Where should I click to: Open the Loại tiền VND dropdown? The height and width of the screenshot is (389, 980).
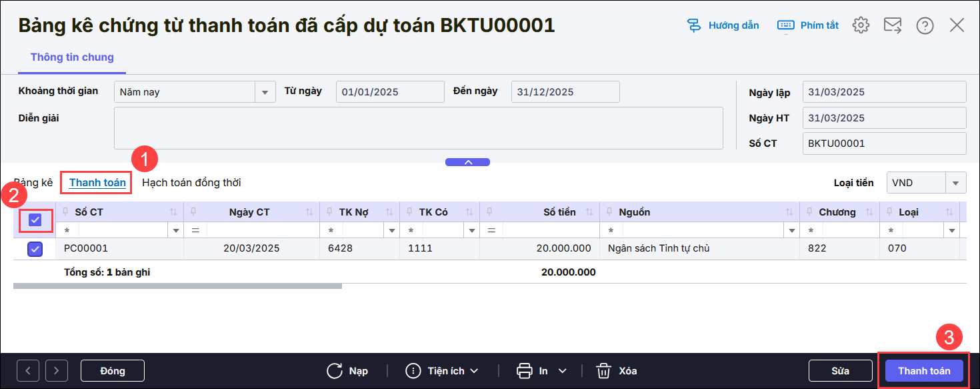tap(956, 183)
